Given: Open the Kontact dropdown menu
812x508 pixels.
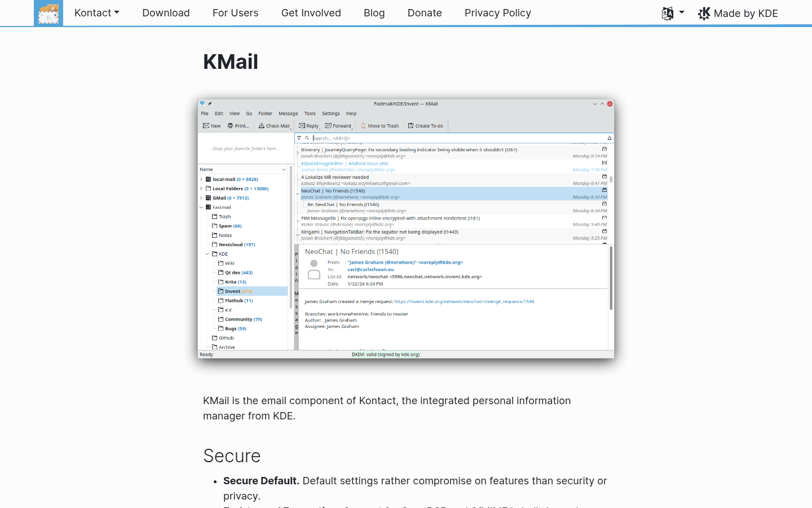Looking at the screenshot, I should [x=97, y=13].
